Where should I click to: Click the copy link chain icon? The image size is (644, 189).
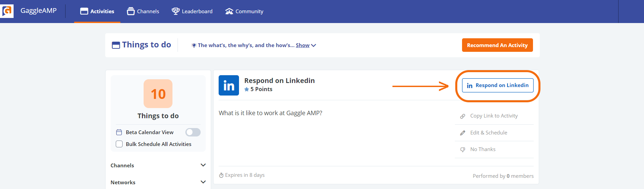coord(462,116)
